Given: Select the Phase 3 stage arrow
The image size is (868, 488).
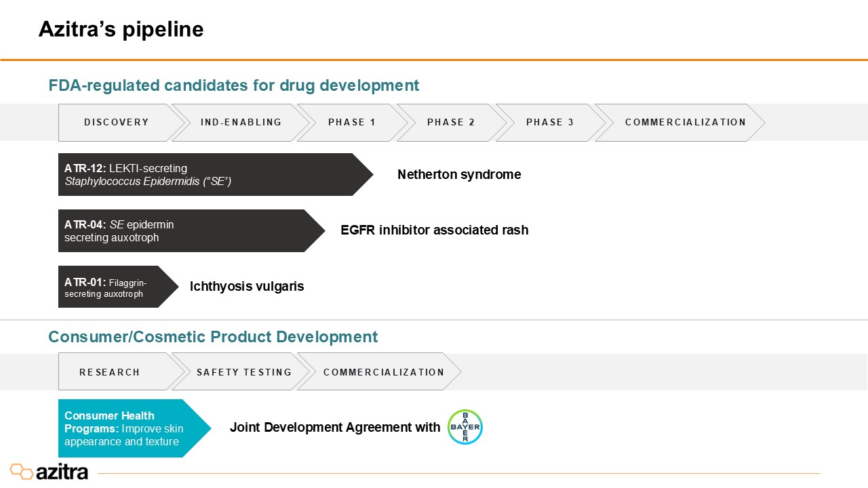Looking at the screenshot, I should (x=549, y=123).
